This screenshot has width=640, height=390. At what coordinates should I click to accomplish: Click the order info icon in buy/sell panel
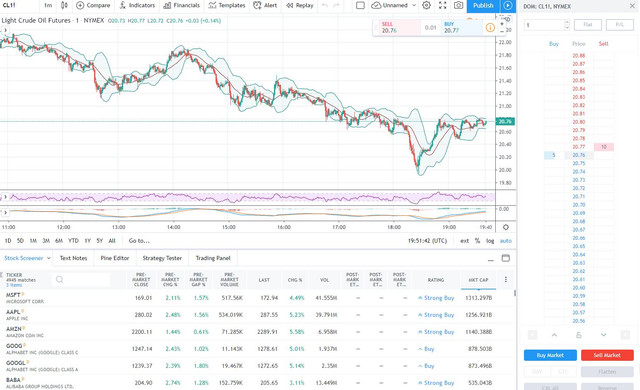[x=490, y=28]
